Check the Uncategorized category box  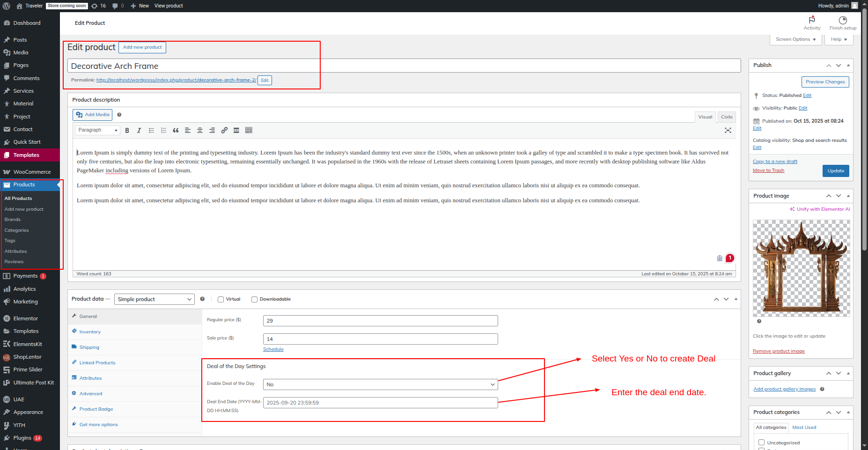tap(761, 443)
